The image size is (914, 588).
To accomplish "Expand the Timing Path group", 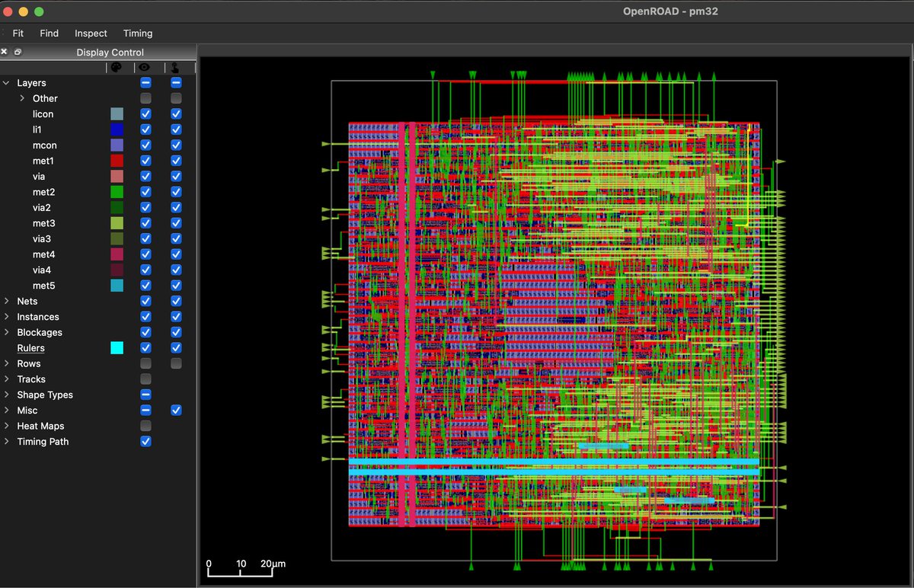I will point(7,442).
